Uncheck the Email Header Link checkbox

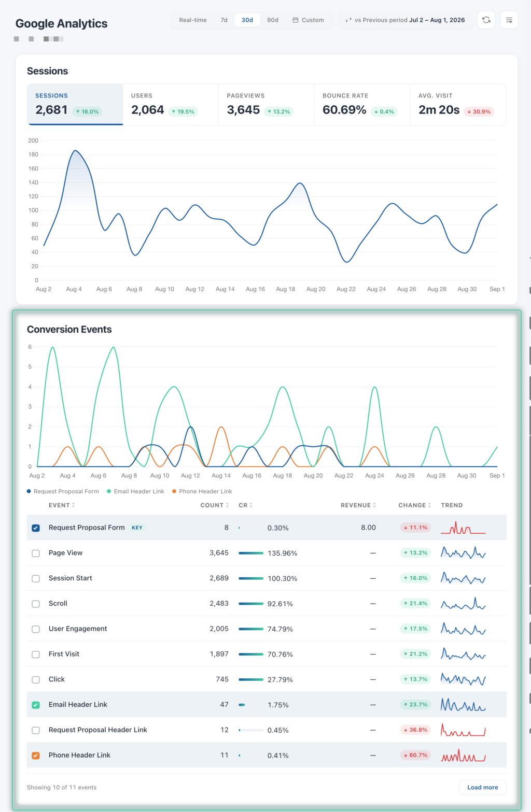(36, 705)
